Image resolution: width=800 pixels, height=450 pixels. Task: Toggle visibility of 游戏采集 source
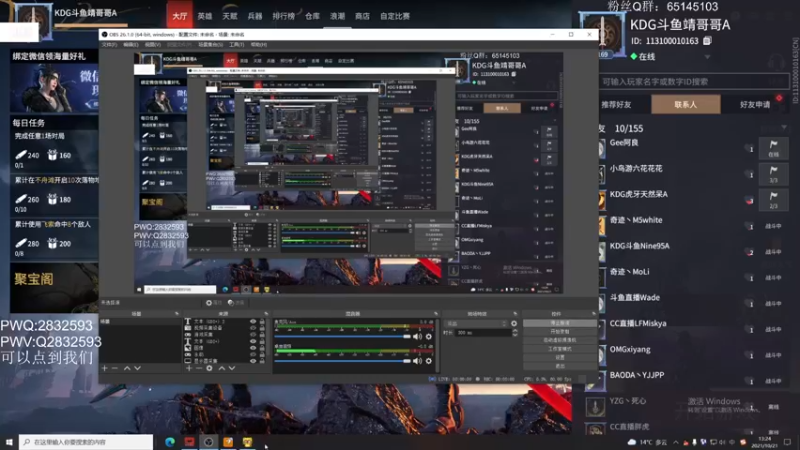pyautogui.click(x=253, y=335)
